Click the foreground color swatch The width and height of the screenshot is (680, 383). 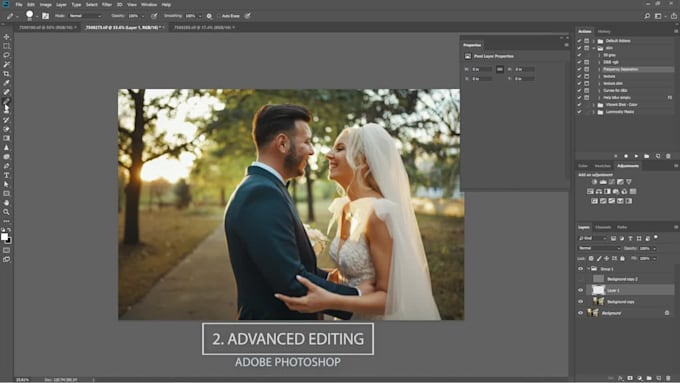pyautogui.click(x=4, y=237)
